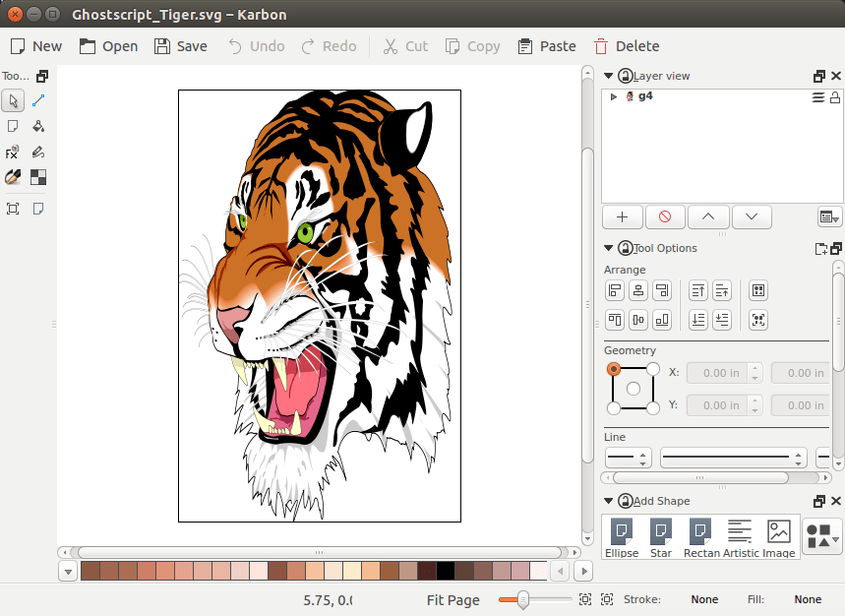Screen dimensions: 845x616
Task: Collapse the Tool Options panel
Action: tap(609, 248)
